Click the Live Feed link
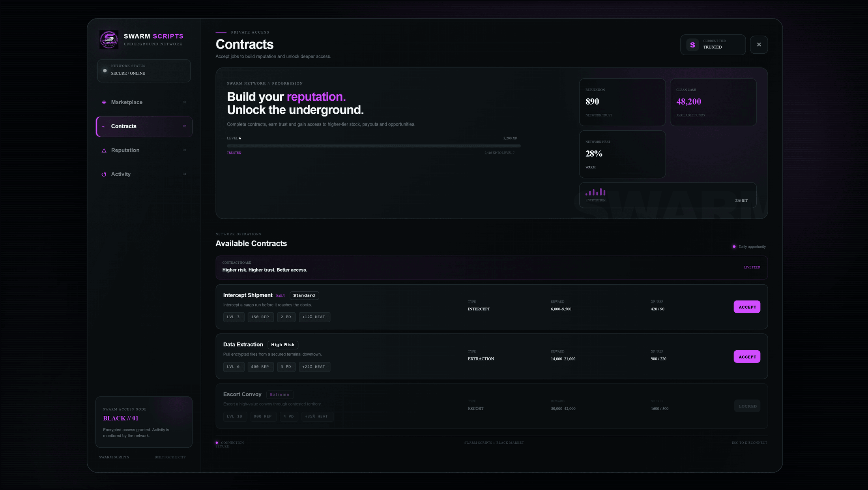The width and height of the screenshot is (868, 490). [752, 267]
